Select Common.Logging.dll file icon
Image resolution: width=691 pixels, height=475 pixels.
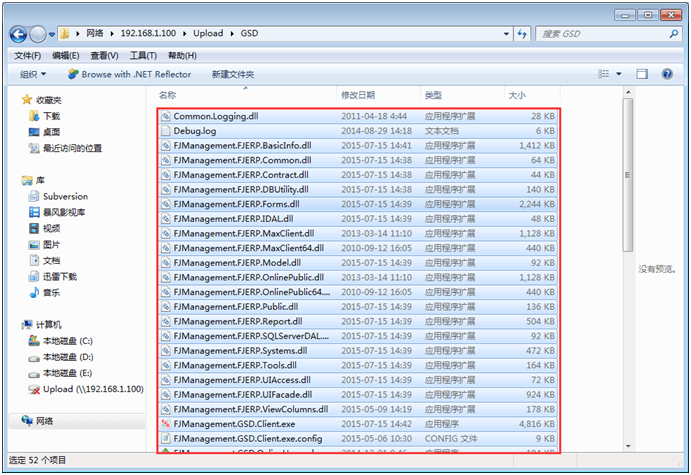tap(166, 116)
